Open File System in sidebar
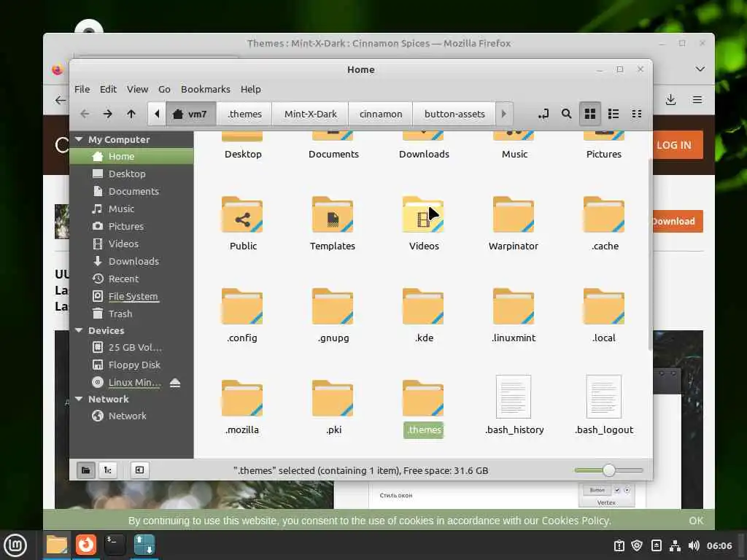The width and height of the screenshot is (747, 560). (x=131, y=296)
